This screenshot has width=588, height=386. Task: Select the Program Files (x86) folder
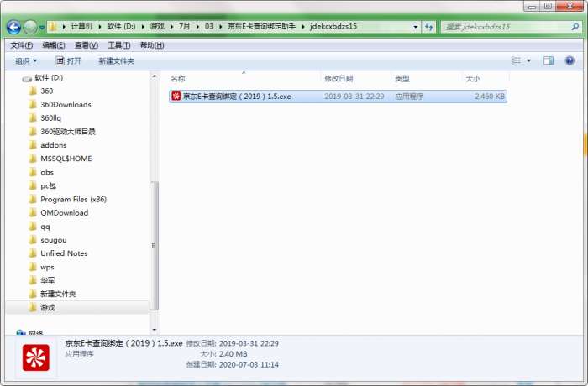[x=74, y=200]
